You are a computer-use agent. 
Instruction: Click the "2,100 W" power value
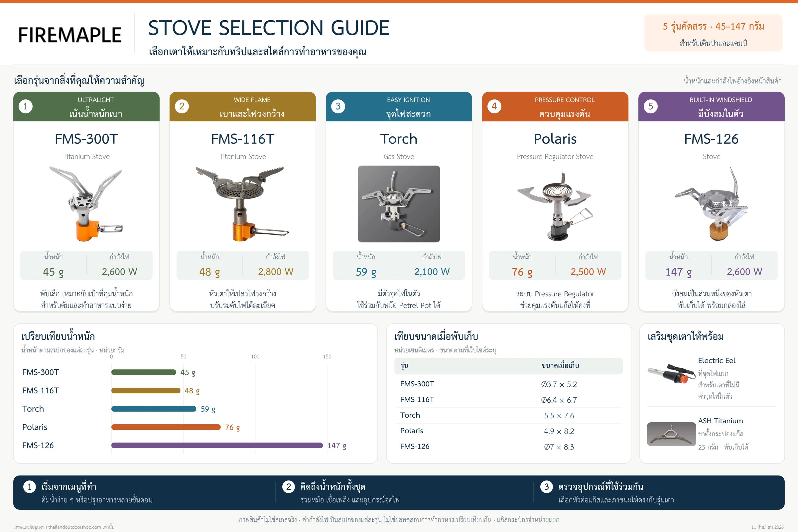point(432,272)
